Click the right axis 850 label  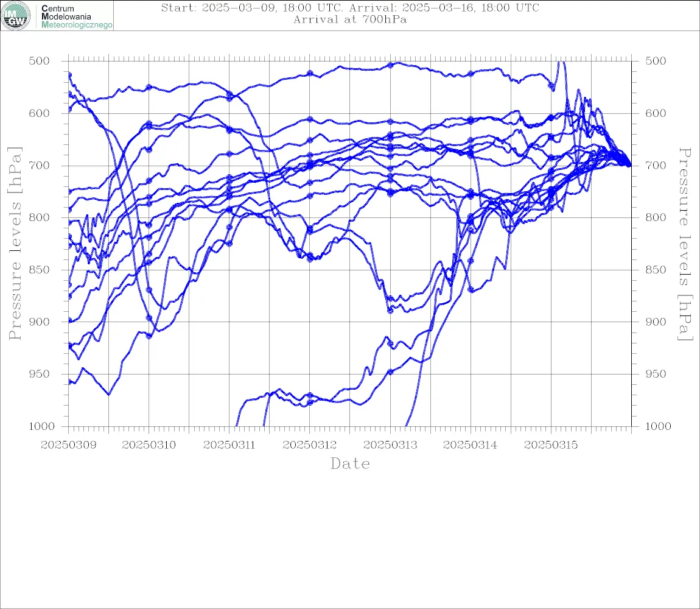[x=656, y=270]
